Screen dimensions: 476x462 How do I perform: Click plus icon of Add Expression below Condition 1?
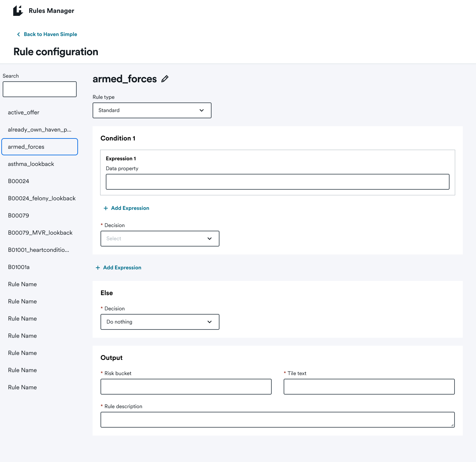[x=98, y=268]
